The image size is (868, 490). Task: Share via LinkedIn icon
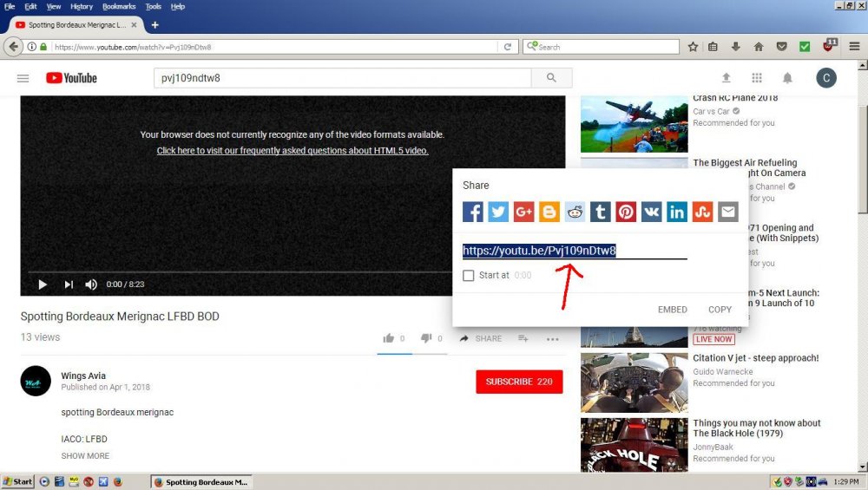point(677,212)
